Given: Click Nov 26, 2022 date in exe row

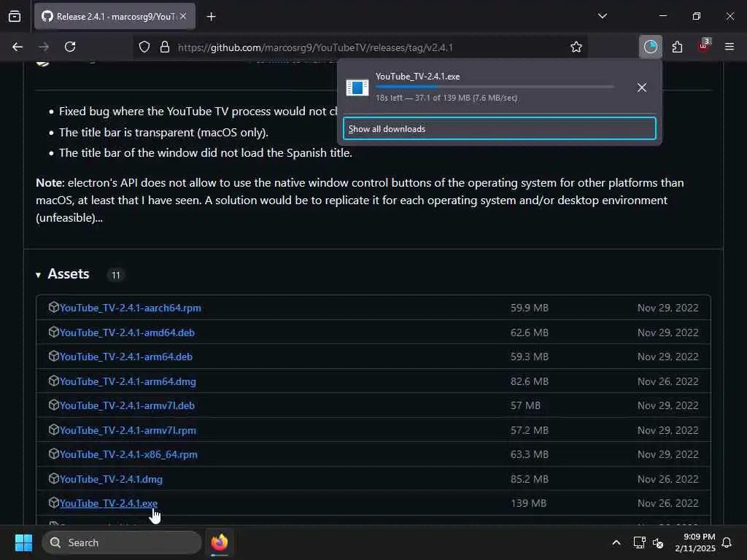Looking at the screenshot, I should [x=668, y=503].
